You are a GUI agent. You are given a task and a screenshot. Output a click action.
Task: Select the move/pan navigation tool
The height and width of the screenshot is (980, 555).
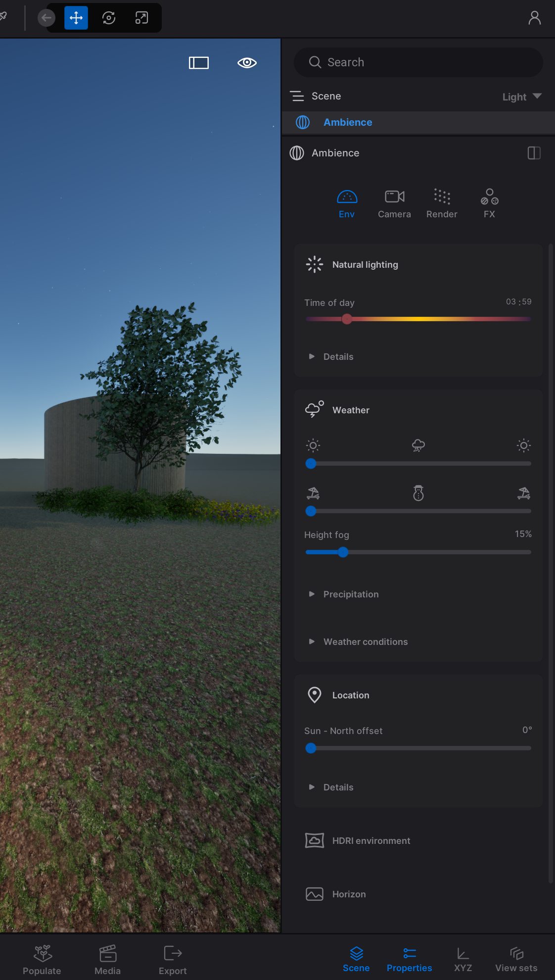tap(76, 18)
